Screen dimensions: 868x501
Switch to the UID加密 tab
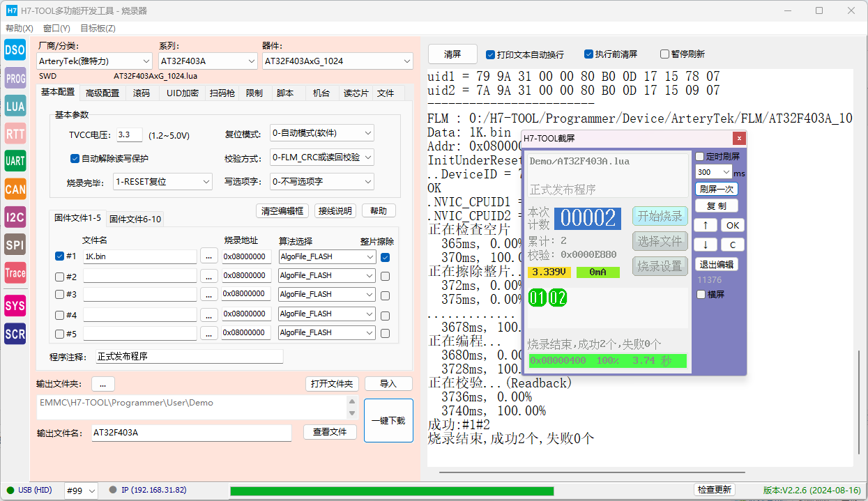[183, 93]
